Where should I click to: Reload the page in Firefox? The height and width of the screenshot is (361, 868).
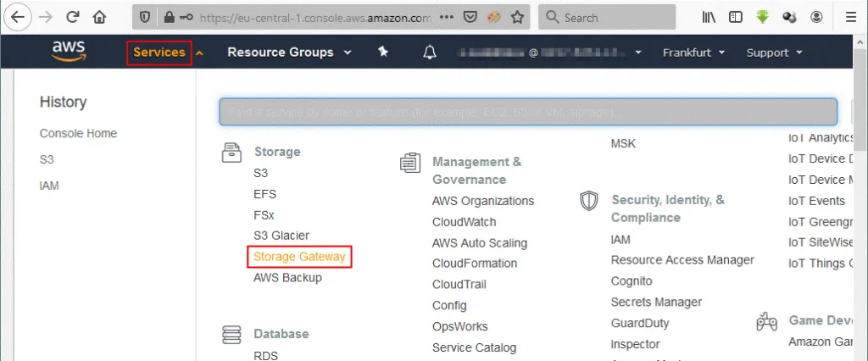(73, 17)
